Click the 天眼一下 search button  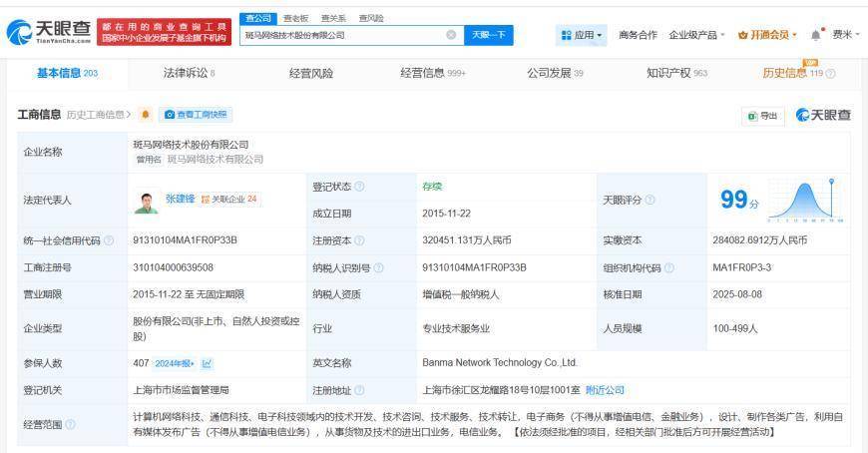[488, 35]
